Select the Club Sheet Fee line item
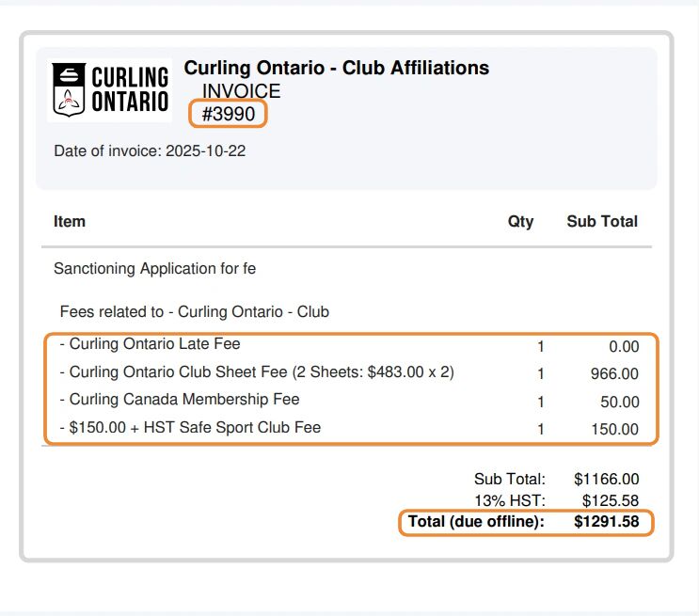 262,372
